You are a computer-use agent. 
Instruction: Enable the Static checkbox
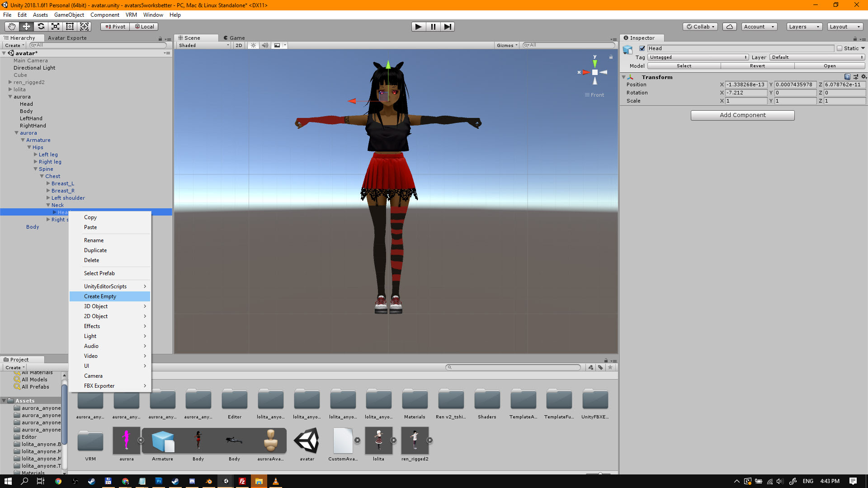pos(840,48)
